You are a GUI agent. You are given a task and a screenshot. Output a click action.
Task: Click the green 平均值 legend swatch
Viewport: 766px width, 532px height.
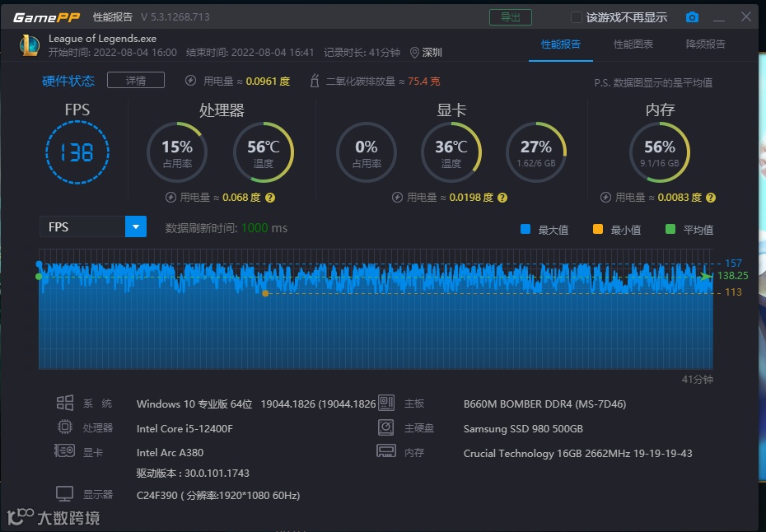click(x=670, y=229)
